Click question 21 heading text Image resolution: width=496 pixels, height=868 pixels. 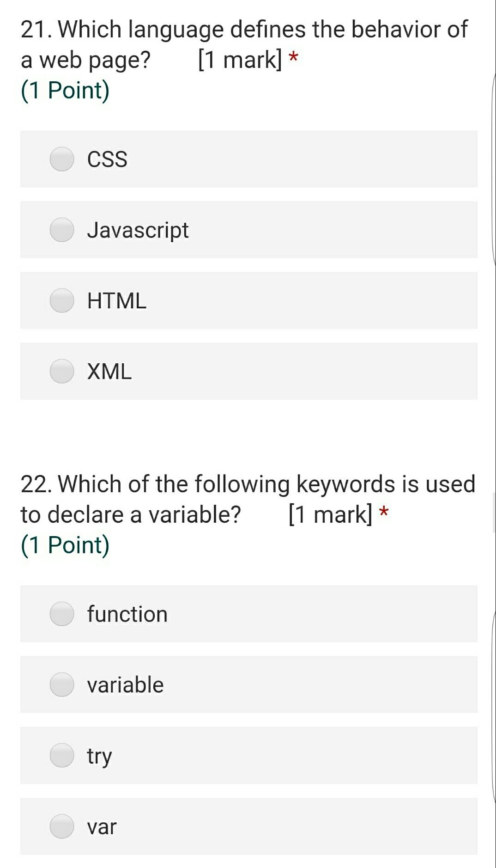click(x=244, y=44)
